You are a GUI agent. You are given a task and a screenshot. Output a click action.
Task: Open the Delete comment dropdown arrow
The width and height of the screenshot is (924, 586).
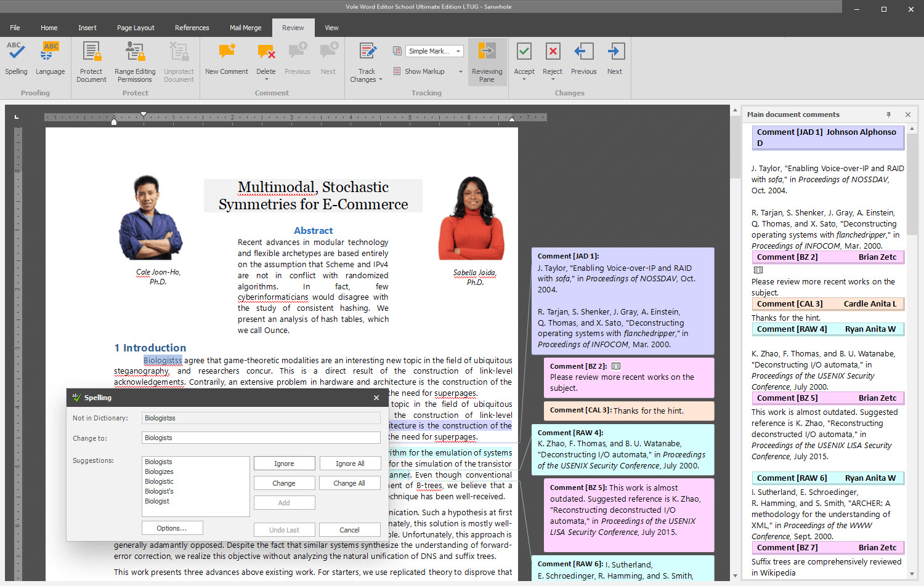tap(266, 79)
